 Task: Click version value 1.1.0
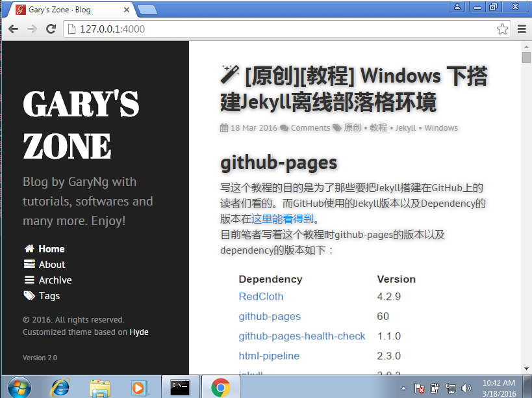[x=389, y=336]
